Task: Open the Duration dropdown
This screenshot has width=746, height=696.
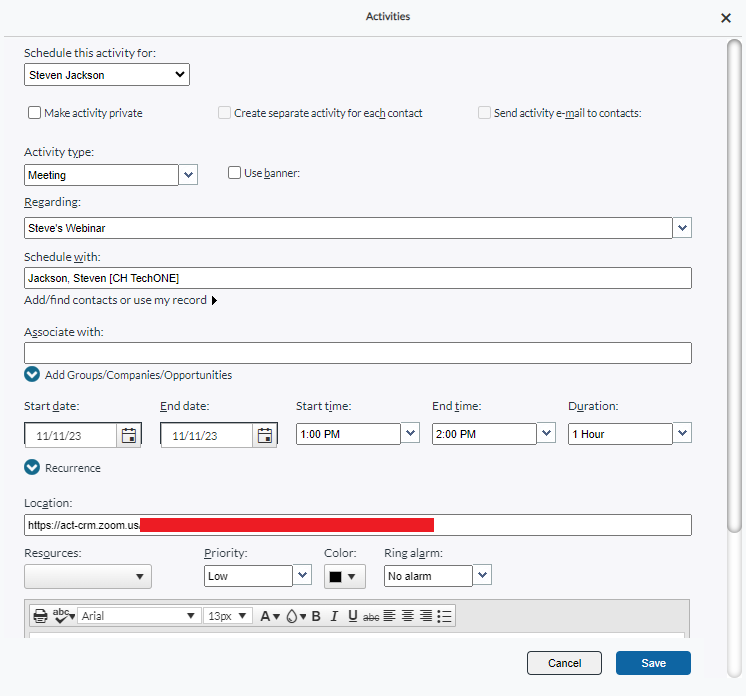Action: pos(682,433)
